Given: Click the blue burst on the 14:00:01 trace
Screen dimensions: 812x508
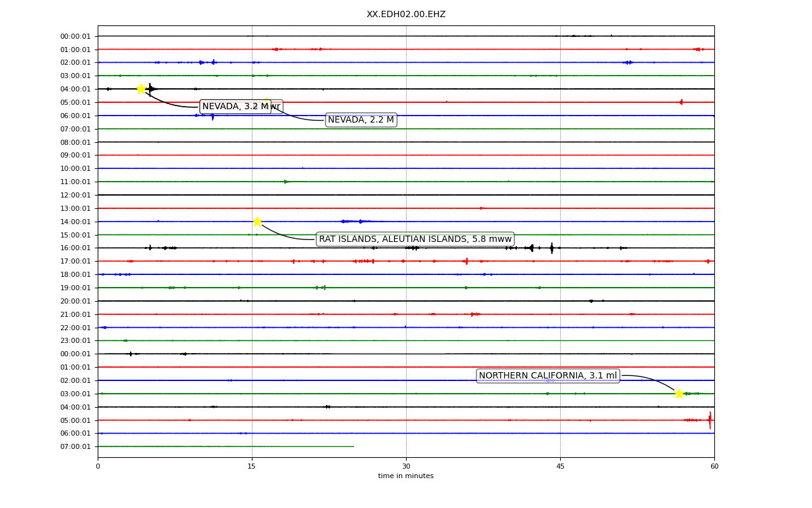Looking at the screenshot, I should (352, 222).
